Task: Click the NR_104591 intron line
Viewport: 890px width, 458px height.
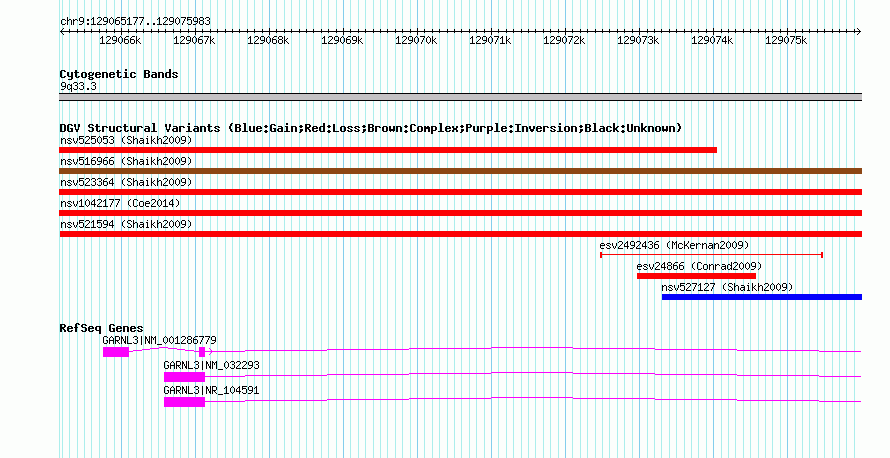Action: pyautogui.click(x=533, y=398)
